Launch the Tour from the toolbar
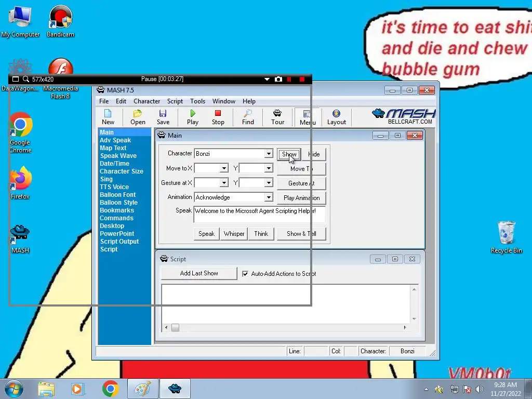Viewport: 532px width, 399px height. coord(277,117)
